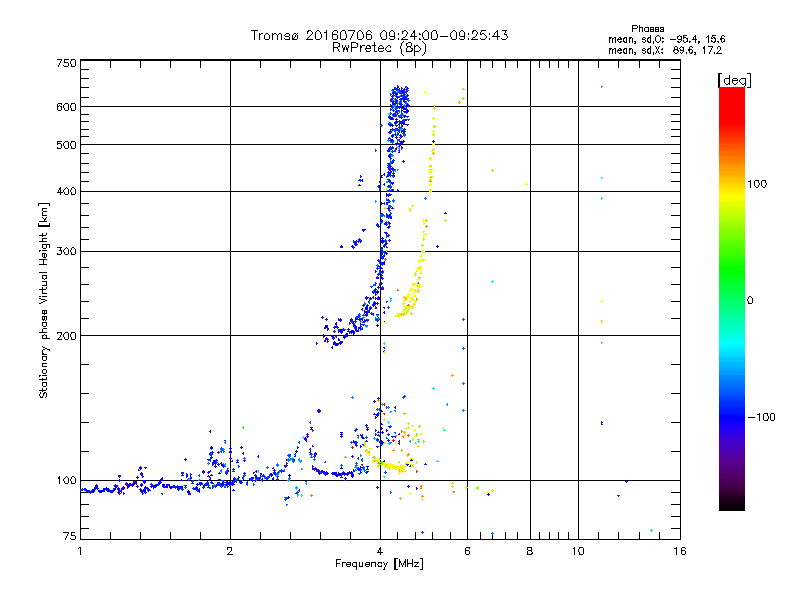This screenshot has height=600, width=800.
Task: Click the x-axis tick label '2'
Action: (x=230, y=551)
